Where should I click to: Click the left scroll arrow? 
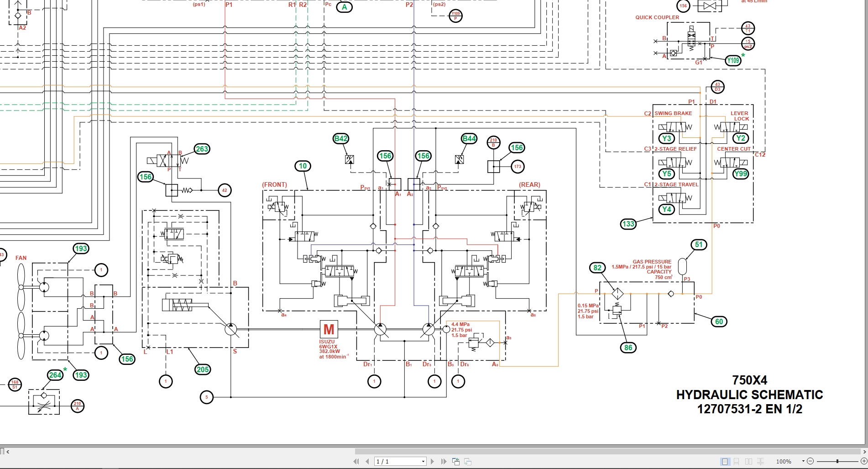coord(8,452)
